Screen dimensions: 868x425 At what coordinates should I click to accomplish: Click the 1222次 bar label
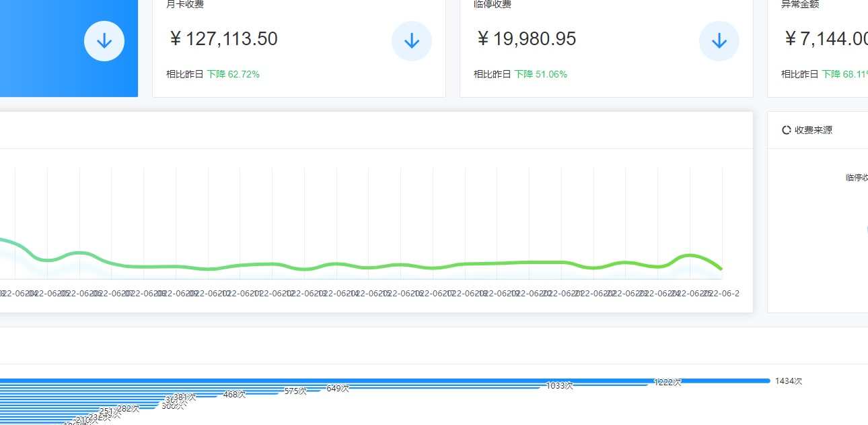667,383
